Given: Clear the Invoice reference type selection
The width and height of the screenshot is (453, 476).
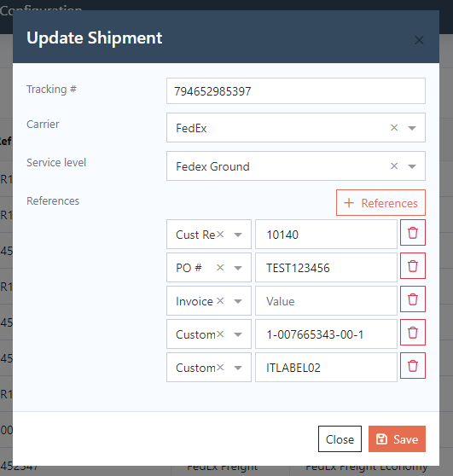Looking at the screenshot, I should 220,301.
